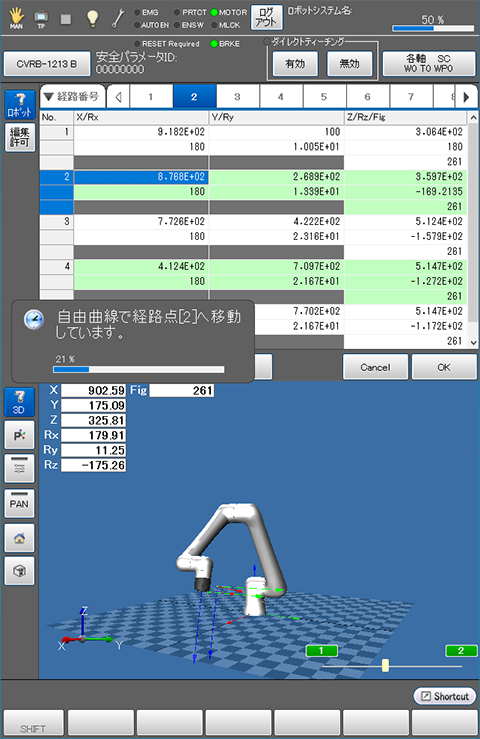
Task: Click cell 8.768E+02 in row 2
Action: (x=141, y=177)
